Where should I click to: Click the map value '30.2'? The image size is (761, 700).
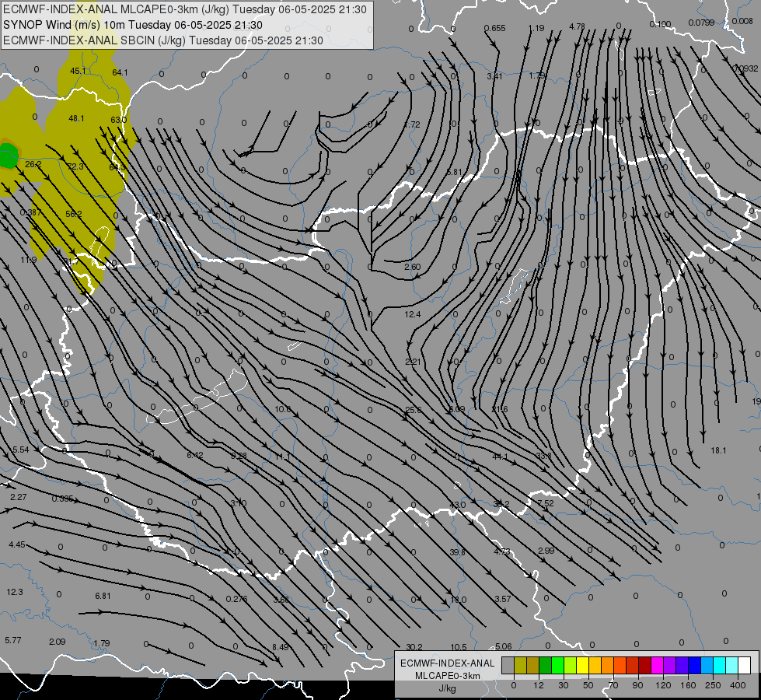click(x=414, y=647)
